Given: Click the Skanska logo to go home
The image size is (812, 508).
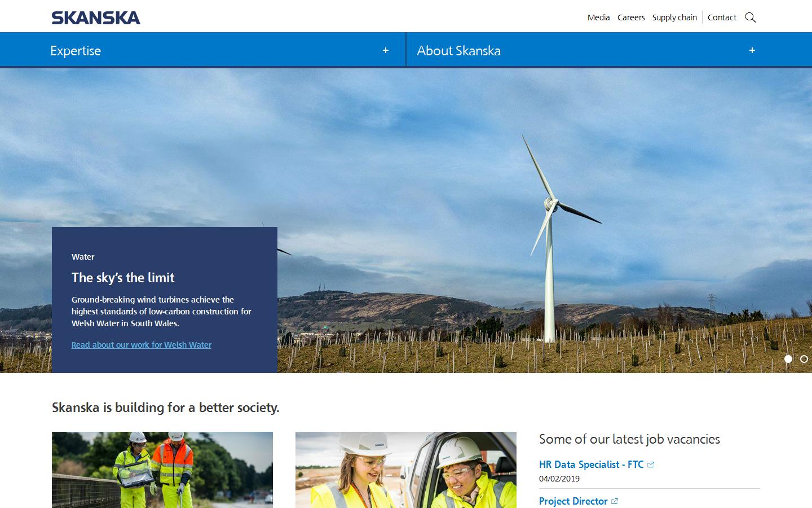Looking at the screenshot, I should 95,17.
